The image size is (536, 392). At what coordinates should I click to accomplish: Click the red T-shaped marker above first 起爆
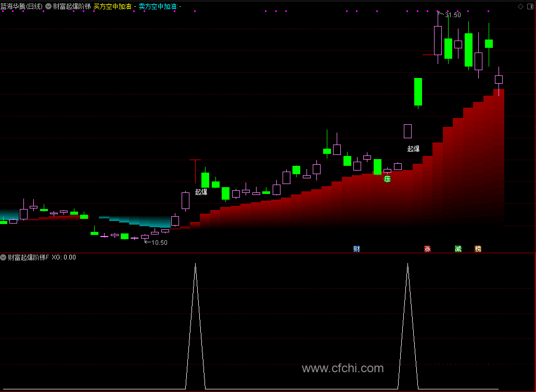point(195,171)
